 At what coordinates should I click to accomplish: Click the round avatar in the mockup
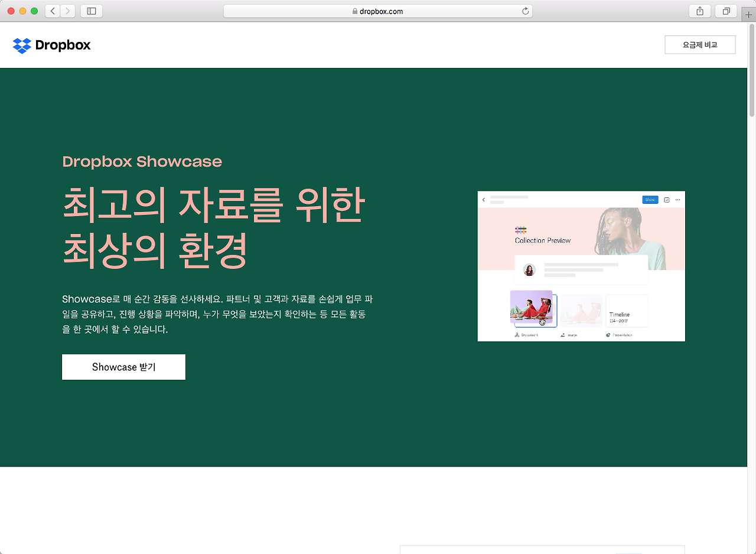[x=530, y=270]
